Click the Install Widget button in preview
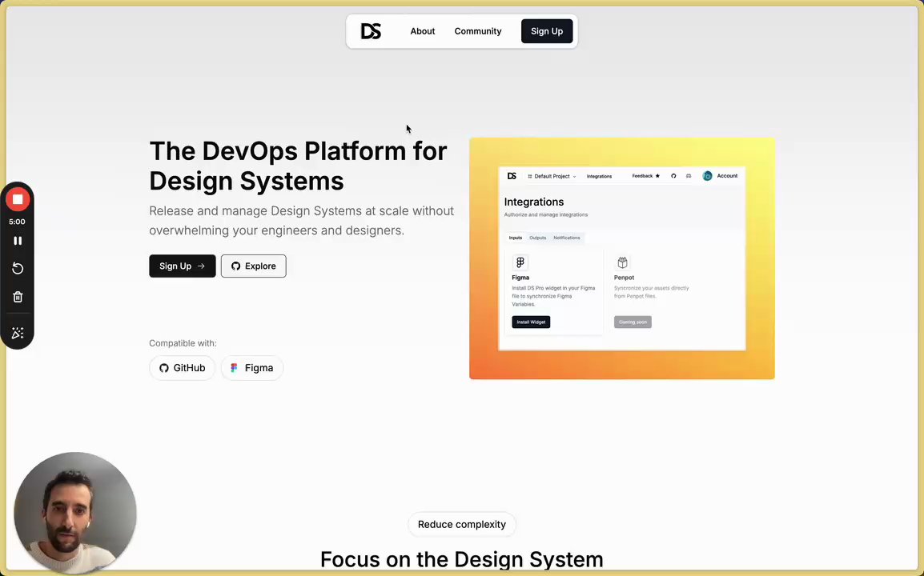This screenshot has height=576, width=924. click(531, 322)
